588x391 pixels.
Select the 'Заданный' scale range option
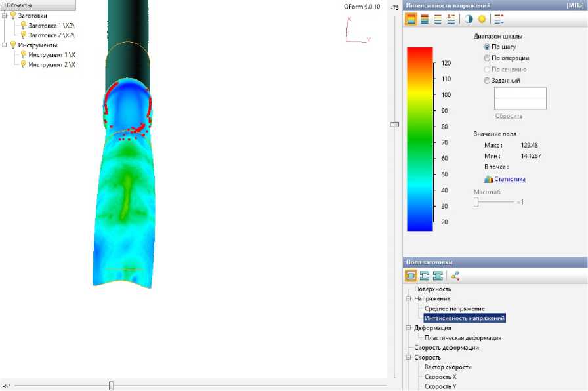point(487,81)
